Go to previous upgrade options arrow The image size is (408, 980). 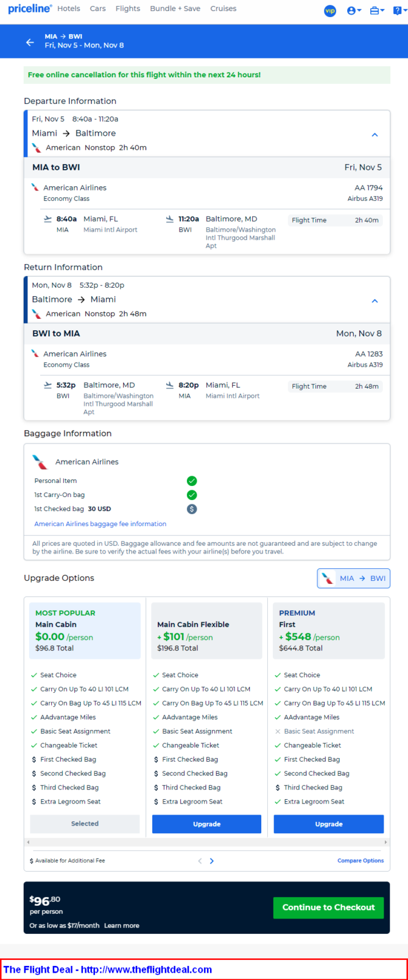(200, 861)
